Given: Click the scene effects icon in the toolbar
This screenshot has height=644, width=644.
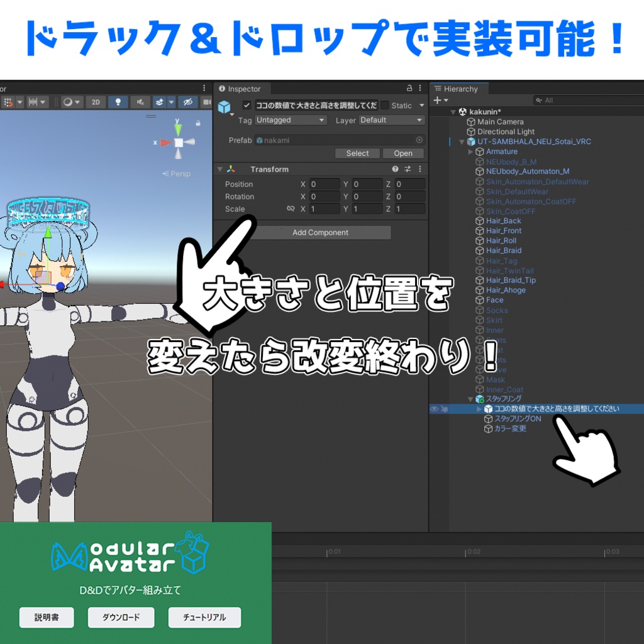Looking at the screenshot, I should [159, 102].
